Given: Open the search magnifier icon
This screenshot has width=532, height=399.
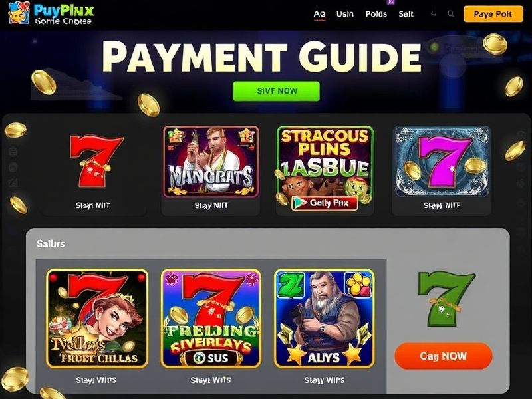Looking at the screenshot, I should point(451,14).
